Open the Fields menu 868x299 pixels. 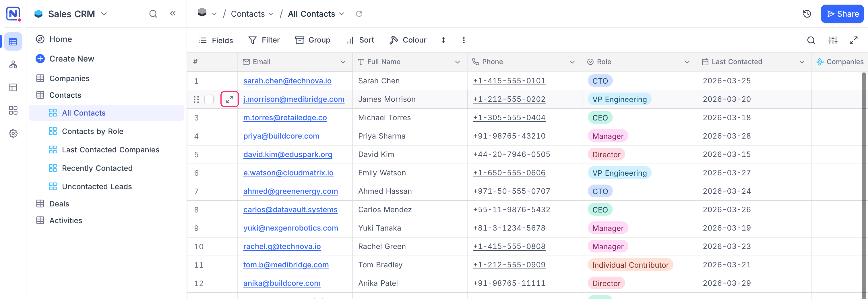coord(216,40)
